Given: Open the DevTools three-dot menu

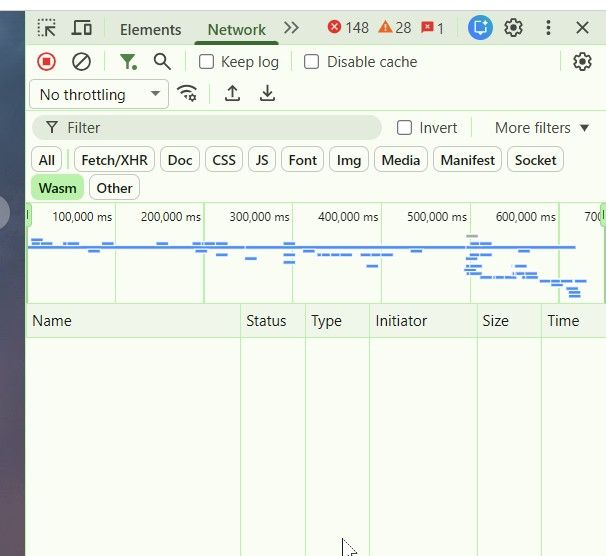Looking at the screenshot, I should tap(548, 28).
